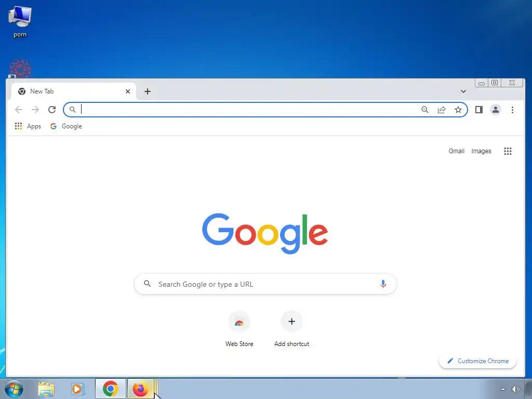Open the volume speaker icon
The width and height of the screenshot is (532, 399).
516,389
